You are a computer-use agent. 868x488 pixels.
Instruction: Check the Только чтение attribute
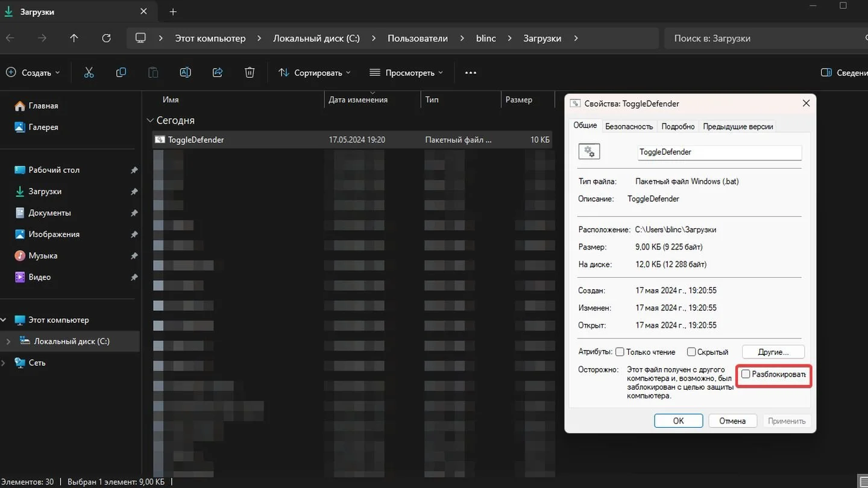pos(620,352)
